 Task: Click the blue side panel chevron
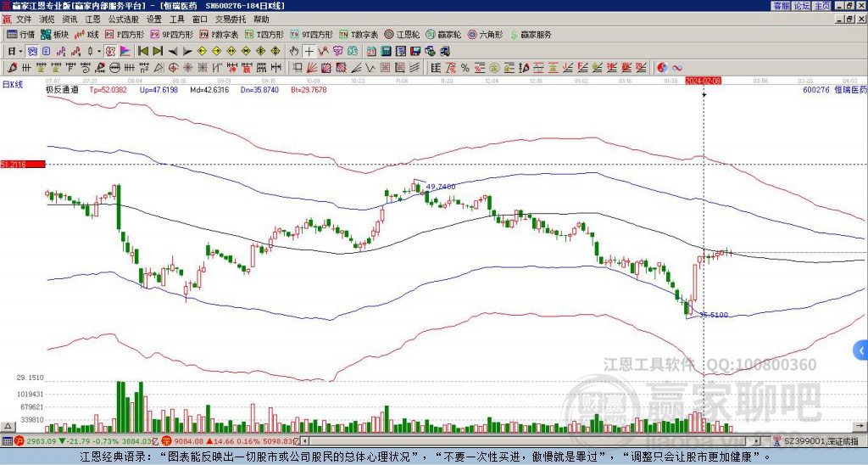pos(861,350)
